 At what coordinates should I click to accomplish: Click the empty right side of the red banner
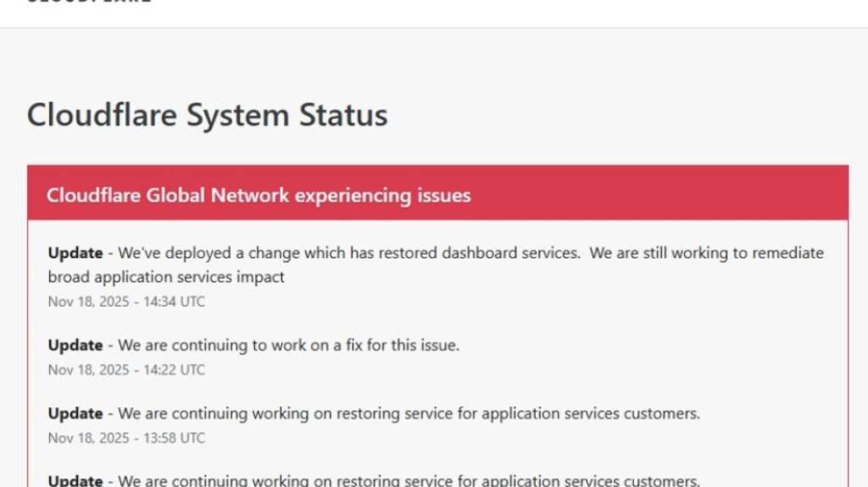701,195
